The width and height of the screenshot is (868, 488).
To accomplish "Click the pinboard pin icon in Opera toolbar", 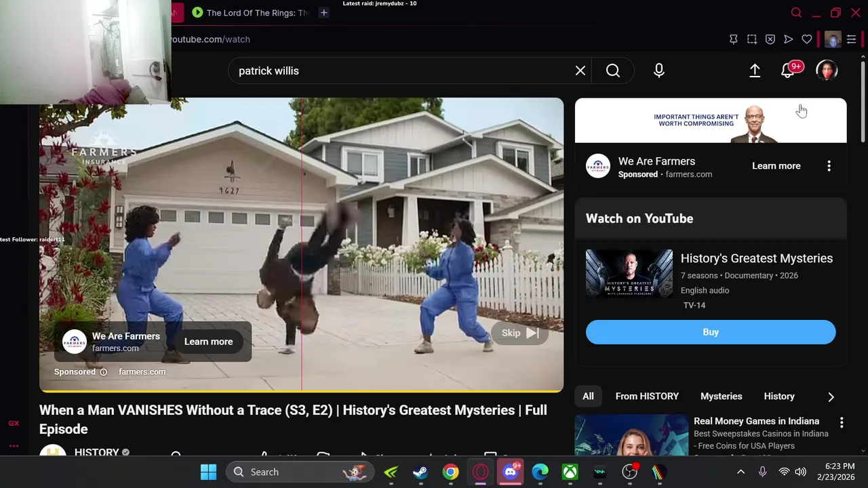I will coord(734,39).
